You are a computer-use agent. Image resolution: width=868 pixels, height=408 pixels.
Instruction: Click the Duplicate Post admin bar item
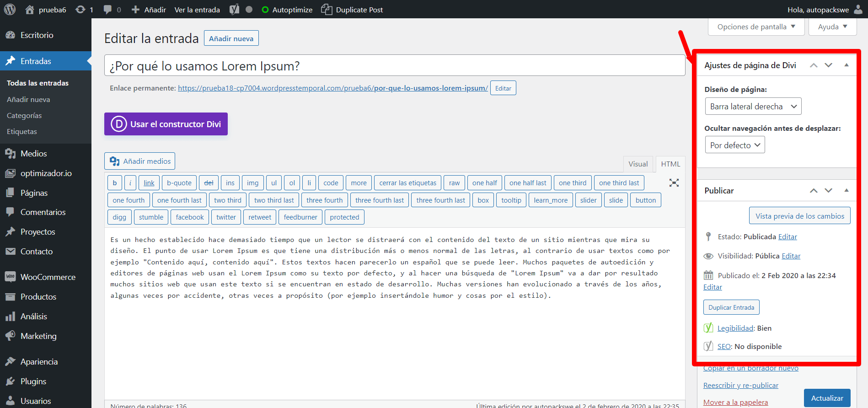[x=352, y=10]
